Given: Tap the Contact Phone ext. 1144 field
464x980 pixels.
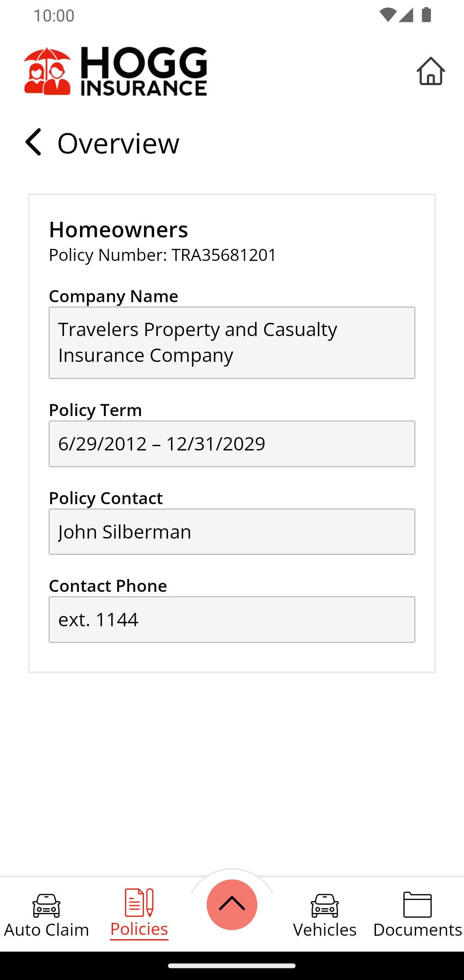Looking at the screenshot, I should coord(232,619).
